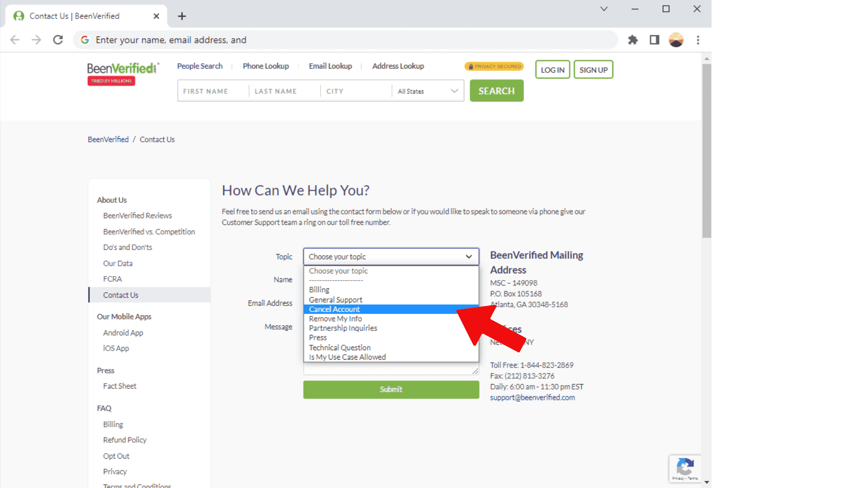The width and height of the screenshot is (868, 488).
Task: Click the browser forward arrow
Action: 36,40
